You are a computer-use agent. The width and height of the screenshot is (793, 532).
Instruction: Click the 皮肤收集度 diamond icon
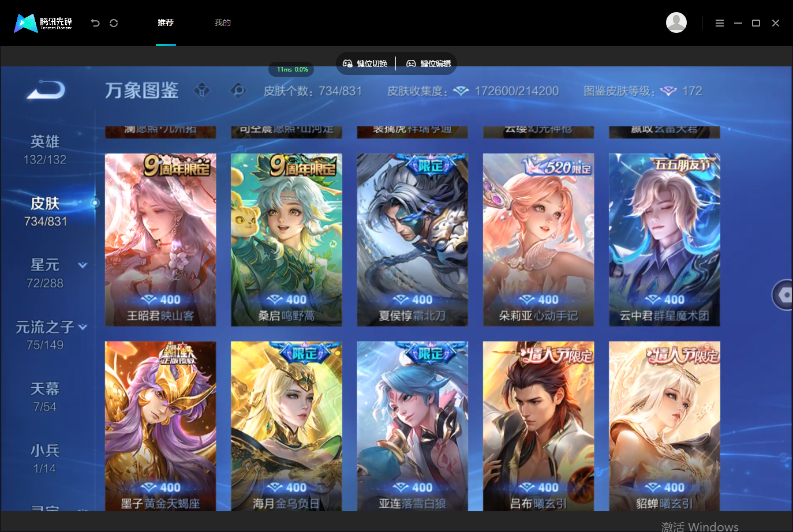[461, 91]
